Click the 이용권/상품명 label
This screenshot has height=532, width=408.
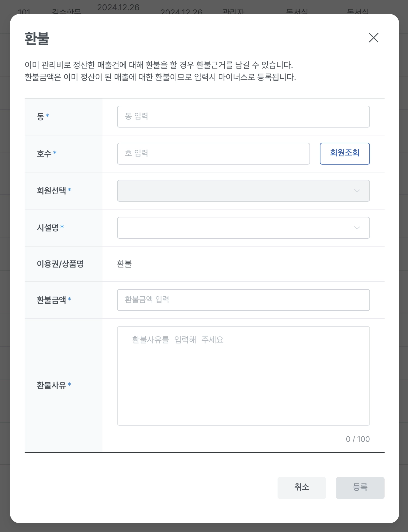pyautogui.click(x=60, y=264)
